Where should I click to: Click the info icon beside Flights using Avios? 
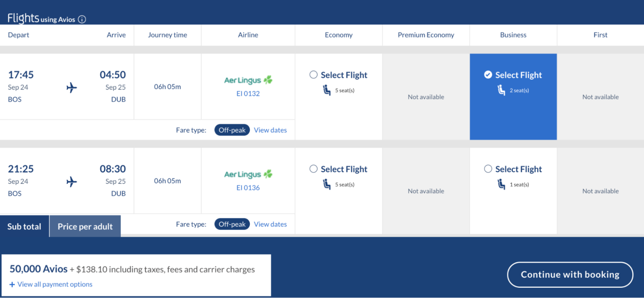[x=82, y=19]
